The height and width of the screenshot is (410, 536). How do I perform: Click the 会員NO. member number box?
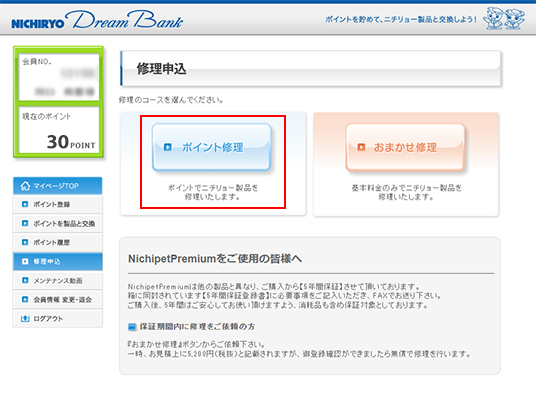point(59,77)
